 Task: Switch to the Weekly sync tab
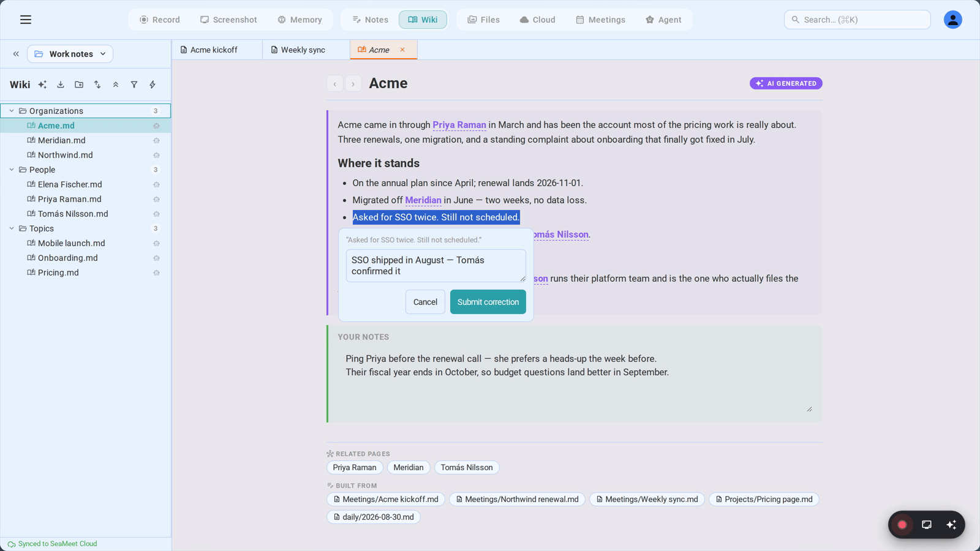click(306, 50)
